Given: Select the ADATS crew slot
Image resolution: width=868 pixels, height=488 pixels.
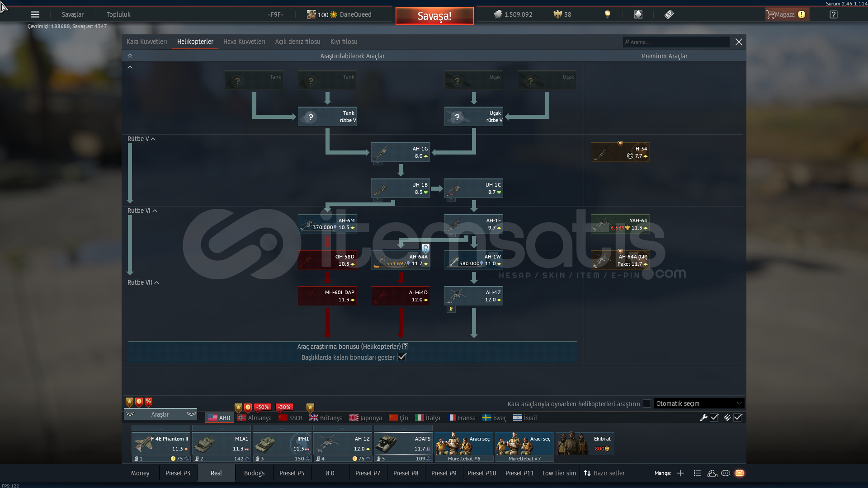Looking at the screenshot, I should click(403, 443).
